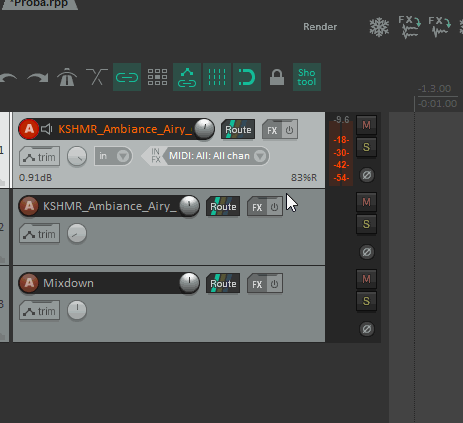Click the Sho tool toolbar button
This screenshot has height=423, width=463.
click(x=307, y=77)
